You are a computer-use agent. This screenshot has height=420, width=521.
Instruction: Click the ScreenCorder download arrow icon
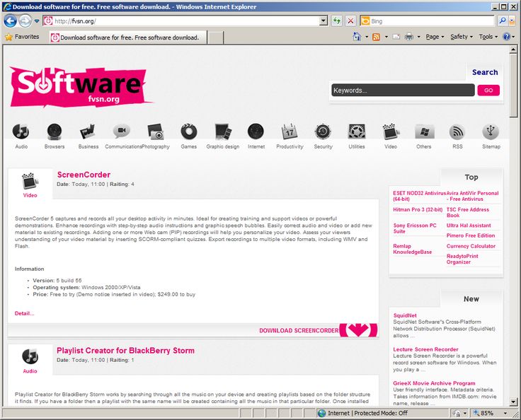(358, 330)
